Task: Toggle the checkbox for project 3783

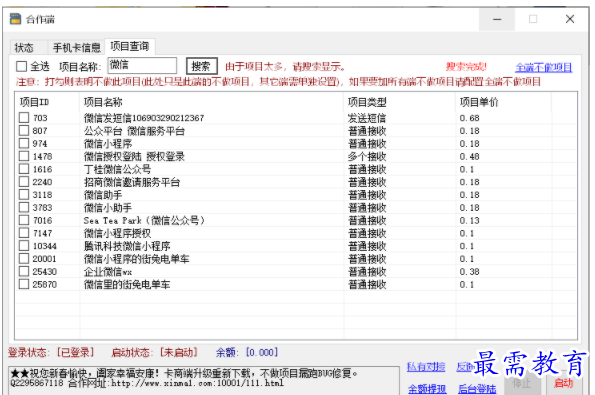Action: (x=24, y=208)
